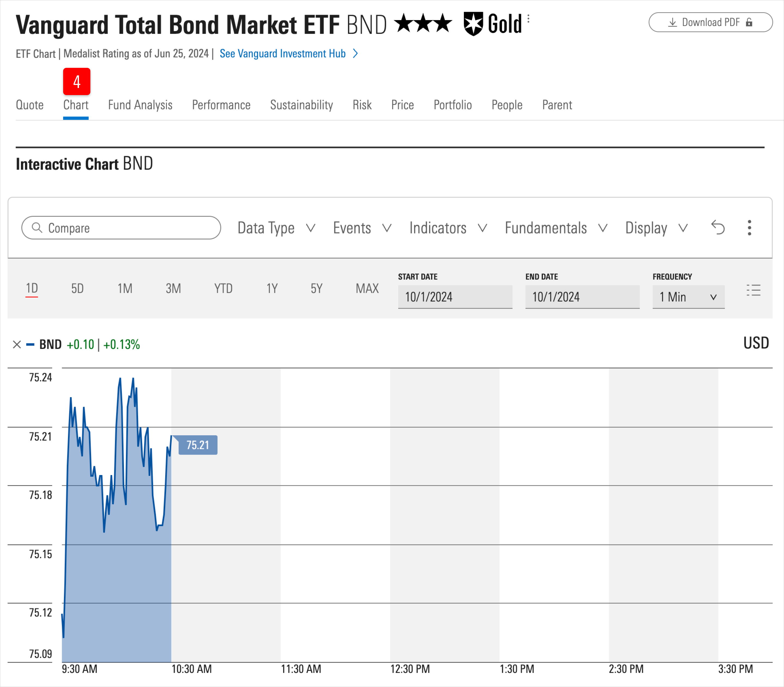Open the vertical dots next to Gold rating
The width and height of the screenshot is (784, 687).
[528, 19]
